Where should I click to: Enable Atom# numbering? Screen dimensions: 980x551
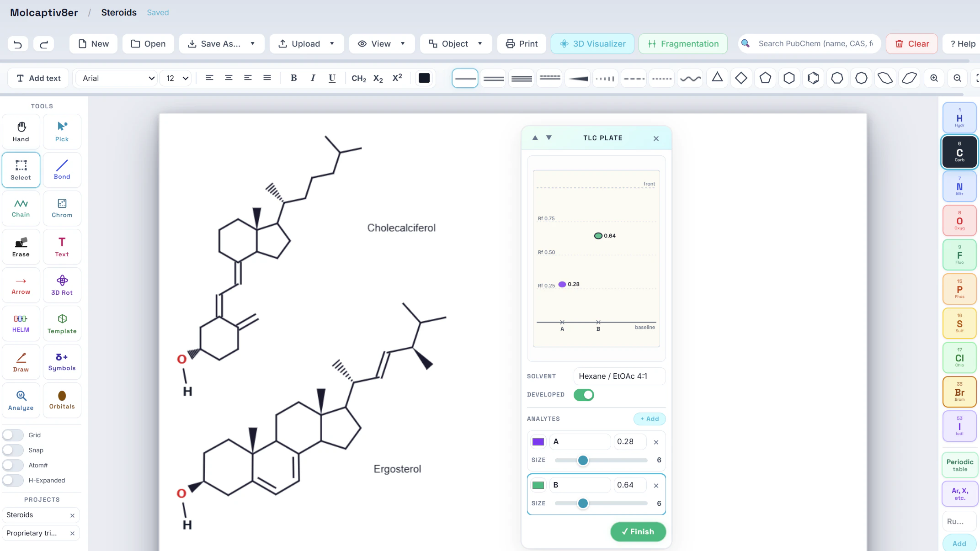pyautogui.click(x=13, y=465)
